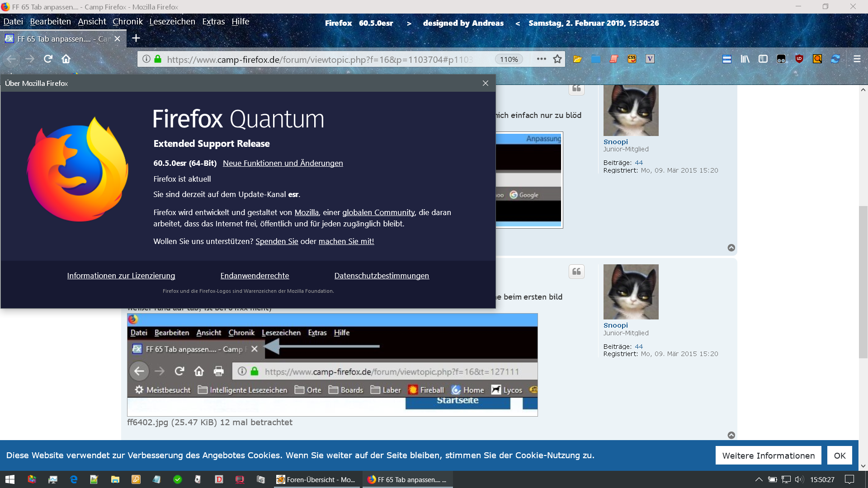Open the Library toolbar icon
Viewport: 868px width, 488px height.
tap(745, 59)
